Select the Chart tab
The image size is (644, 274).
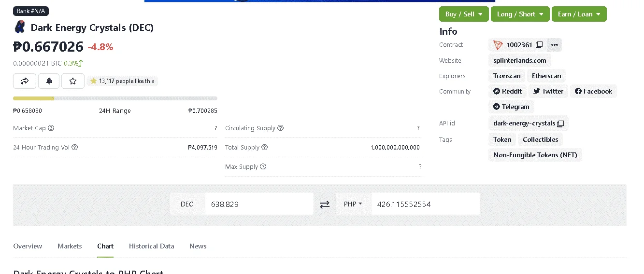(x=105, y=246)
